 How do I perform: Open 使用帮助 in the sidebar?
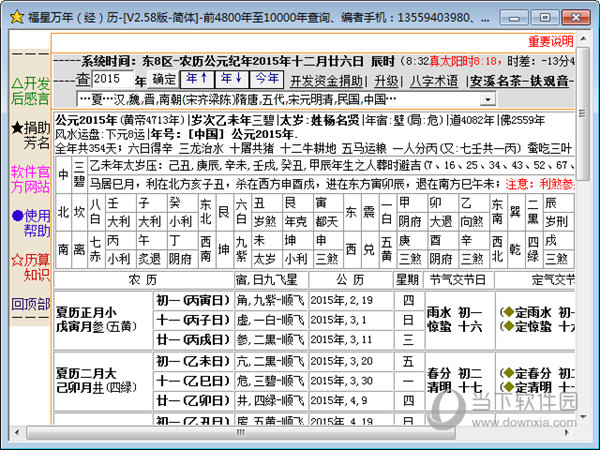(31, 223)
